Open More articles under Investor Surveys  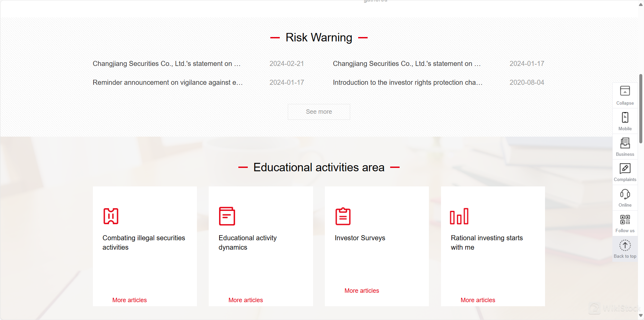pos(361,290)
